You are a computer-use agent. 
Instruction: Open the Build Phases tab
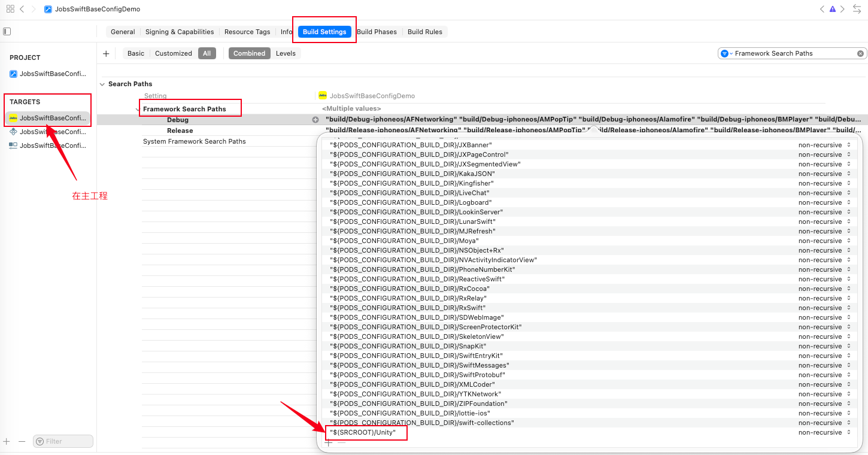[377, 32]
